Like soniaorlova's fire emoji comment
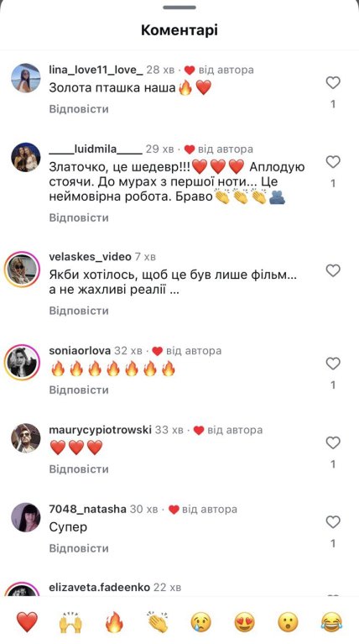 coord(333,364)
